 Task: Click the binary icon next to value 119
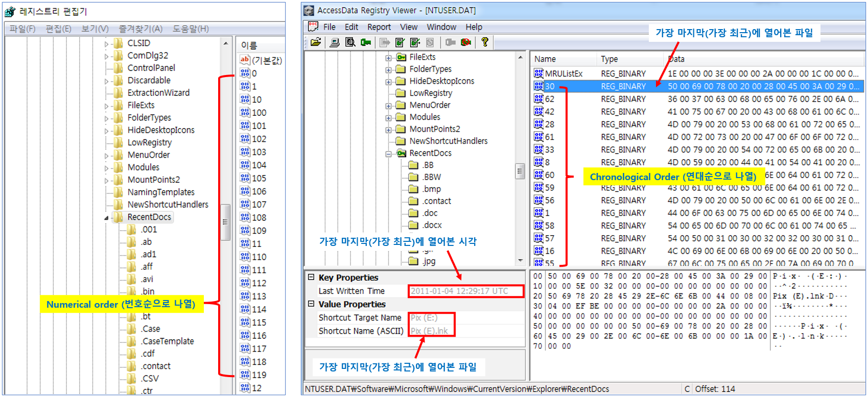point(245,375)
